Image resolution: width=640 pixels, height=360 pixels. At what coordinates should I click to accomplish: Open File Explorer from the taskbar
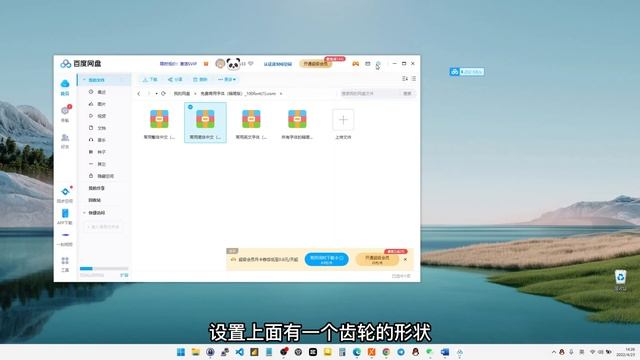tap(196, 352)
